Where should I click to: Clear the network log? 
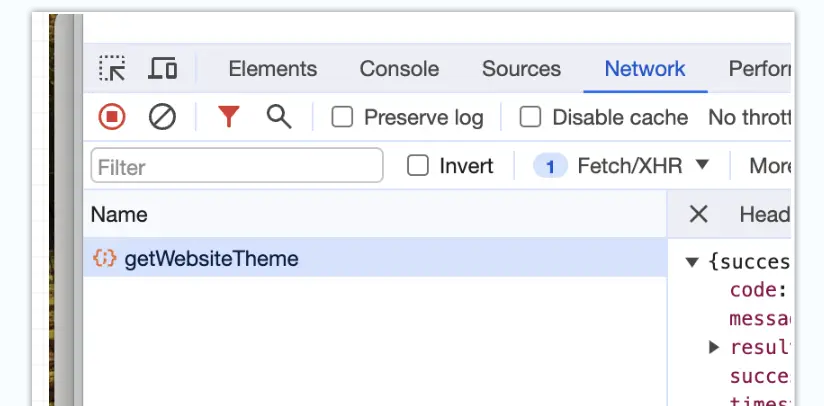(162, 118)
